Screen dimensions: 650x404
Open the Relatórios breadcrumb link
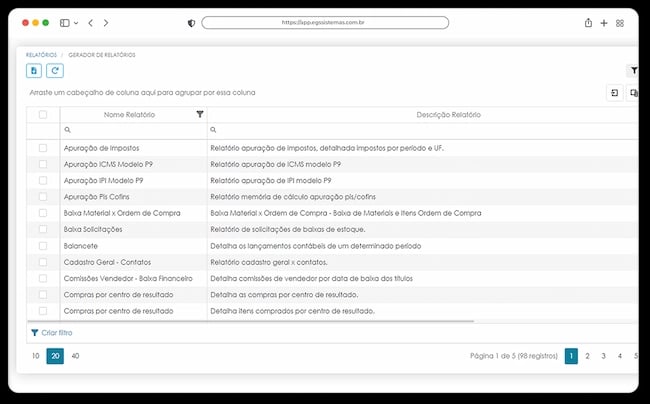(41, 55)
